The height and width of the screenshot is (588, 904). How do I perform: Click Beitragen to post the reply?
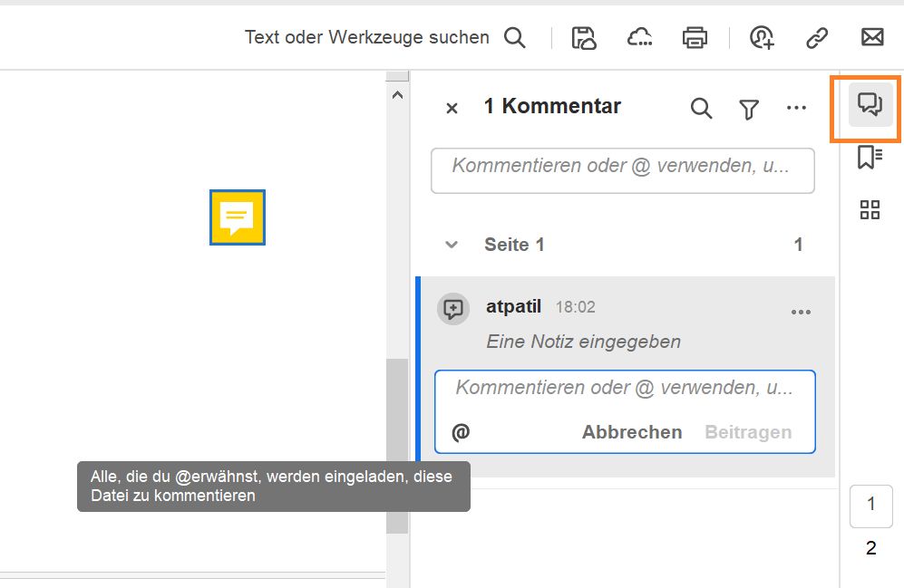749,432
